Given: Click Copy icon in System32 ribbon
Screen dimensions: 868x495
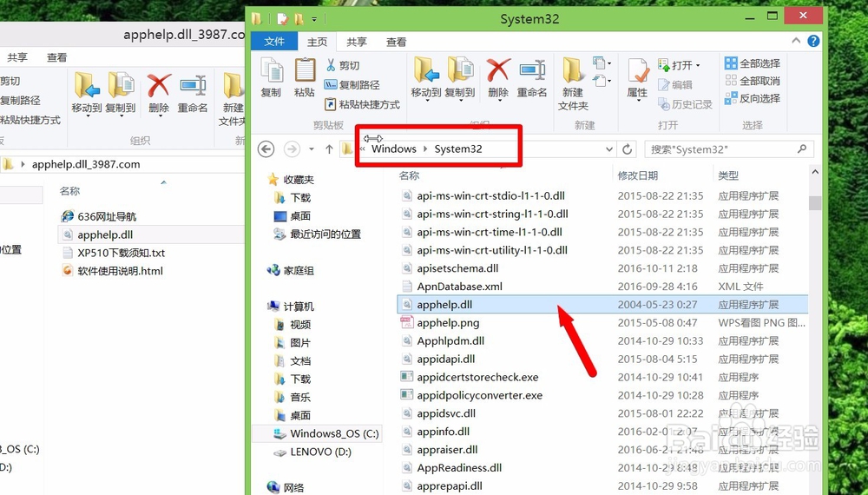Looking at the screenshot, I should 271,77.
